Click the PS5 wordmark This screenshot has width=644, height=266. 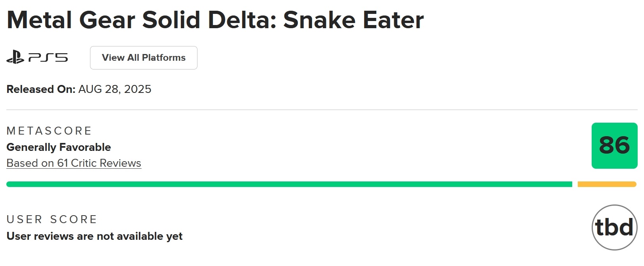point(48,58)
